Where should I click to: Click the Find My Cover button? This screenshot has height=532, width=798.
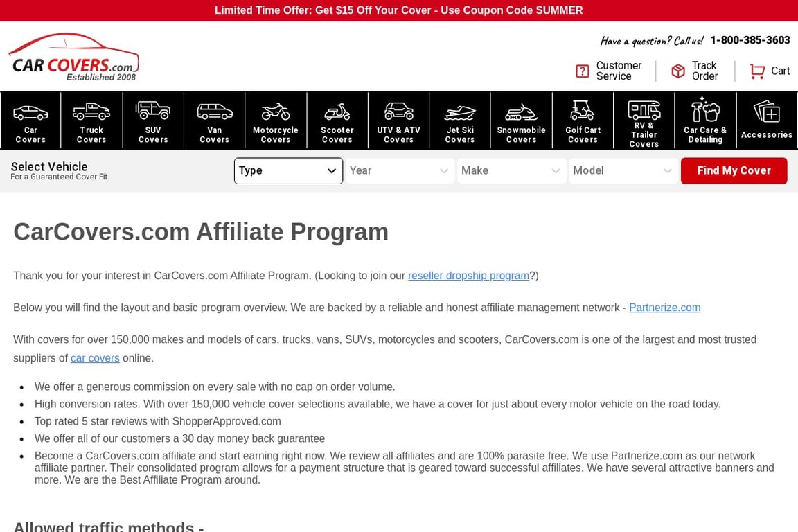click(734, 170)
